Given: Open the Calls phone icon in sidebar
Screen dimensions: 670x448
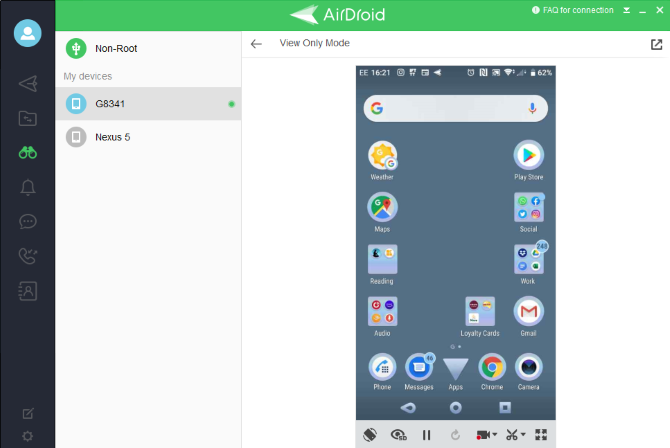Looking at the screenshot, I should pos(28,256).
